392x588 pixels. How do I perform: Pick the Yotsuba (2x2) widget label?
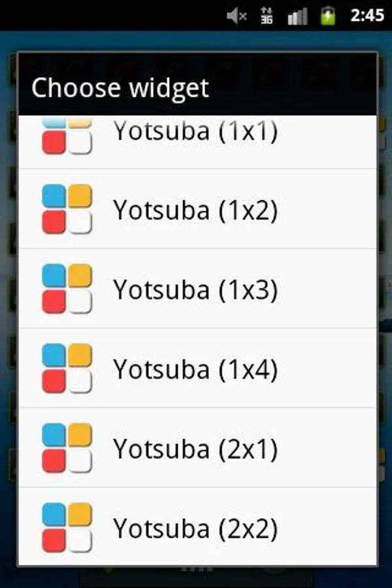(x=195, y=529)
